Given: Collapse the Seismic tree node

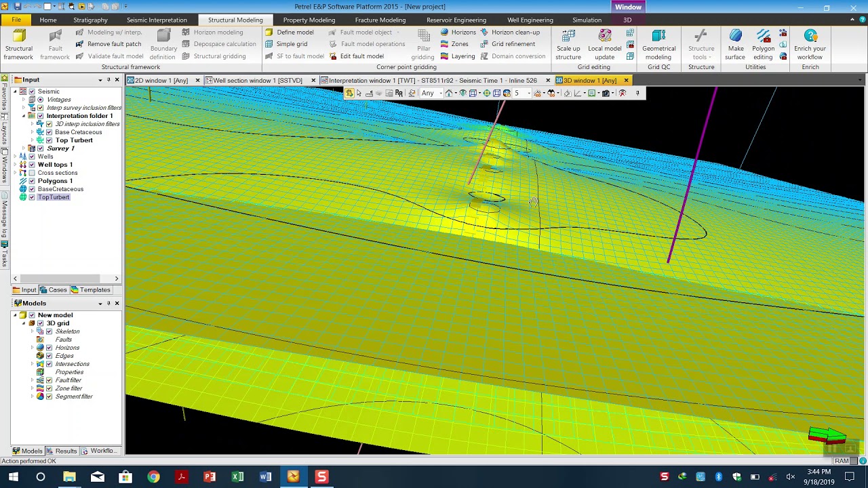Looking at the screenshot, I should click(x=15, y=91).
